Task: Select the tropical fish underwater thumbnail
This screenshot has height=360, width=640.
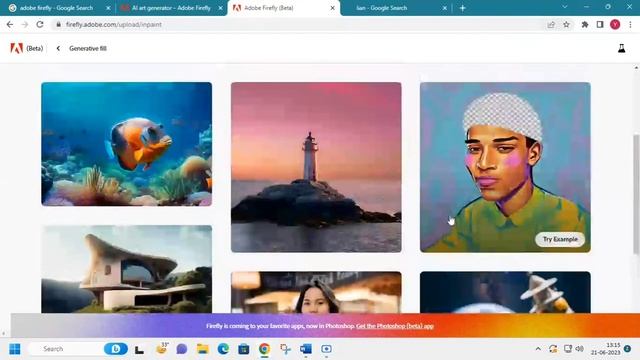Action: click(x=127, y=144)
